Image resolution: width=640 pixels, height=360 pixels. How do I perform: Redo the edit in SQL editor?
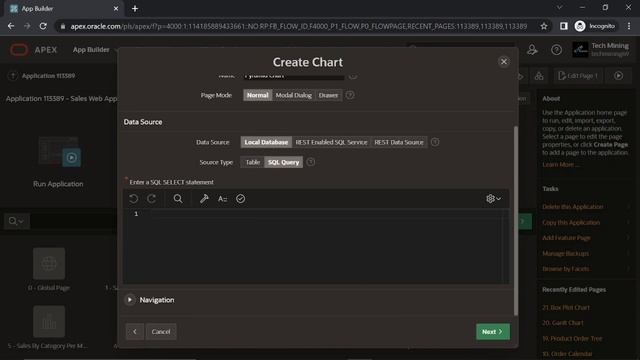coord(151,199)
